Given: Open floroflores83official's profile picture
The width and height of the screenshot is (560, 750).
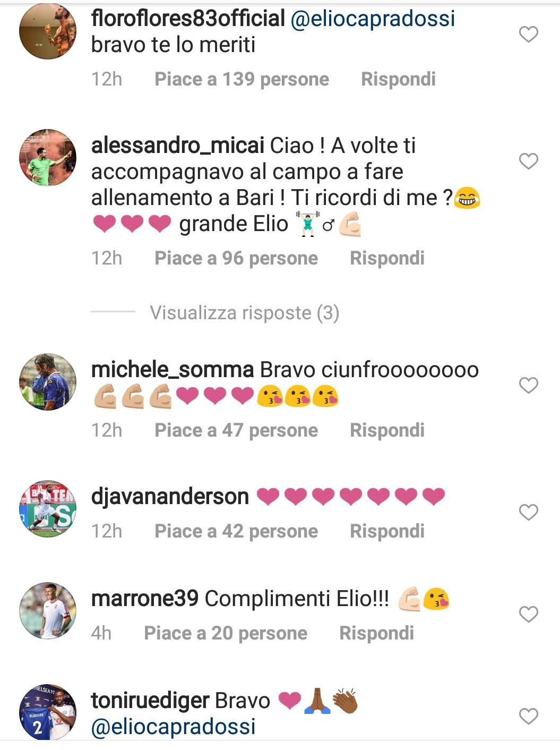Looking at the screenshot, I should 48,31.
